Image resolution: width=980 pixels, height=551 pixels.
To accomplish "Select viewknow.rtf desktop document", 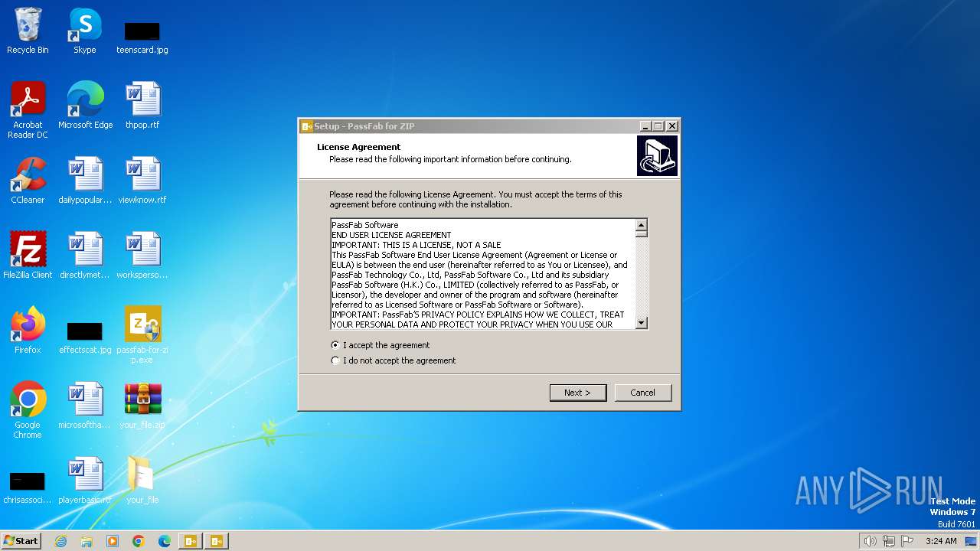I will [x=142, y=181].
